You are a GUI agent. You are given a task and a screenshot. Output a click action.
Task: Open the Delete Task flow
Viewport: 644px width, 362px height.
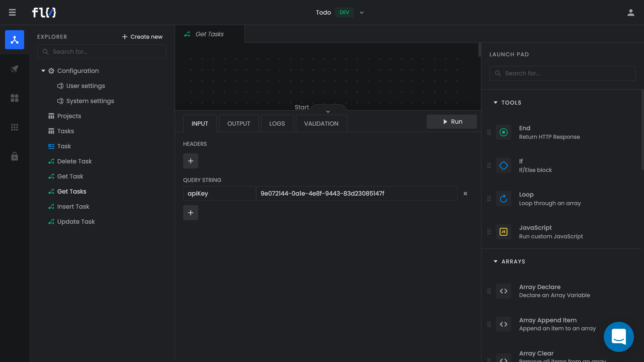[74, 161]
